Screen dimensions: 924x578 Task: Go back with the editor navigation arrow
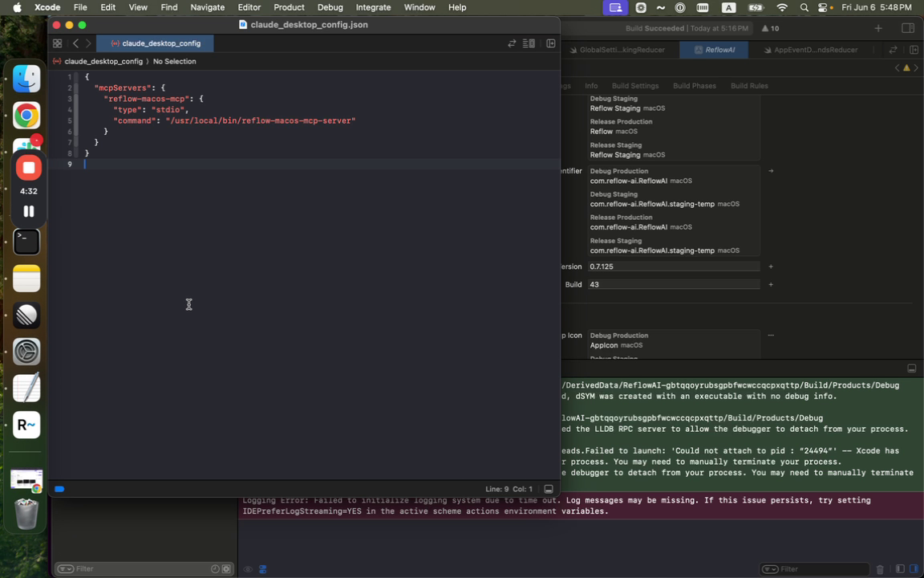click(75, 43)
